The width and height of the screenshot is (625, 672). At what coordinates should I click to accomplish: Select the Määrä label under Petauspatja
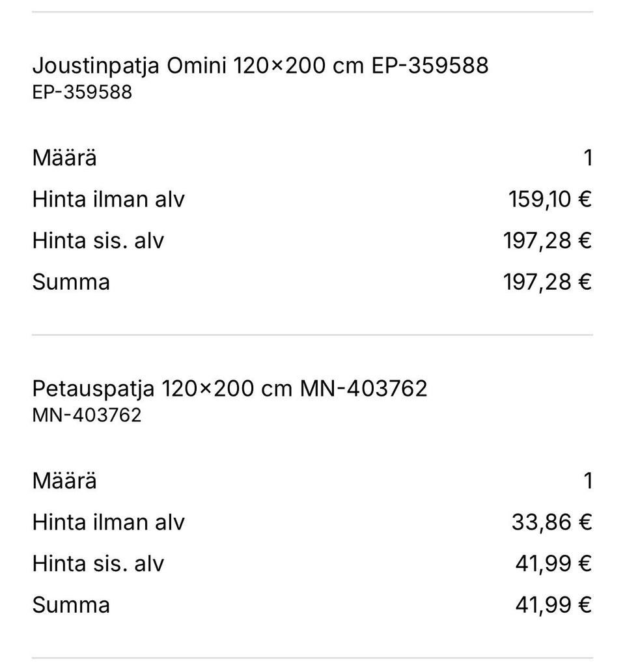(x=64, y=479)
